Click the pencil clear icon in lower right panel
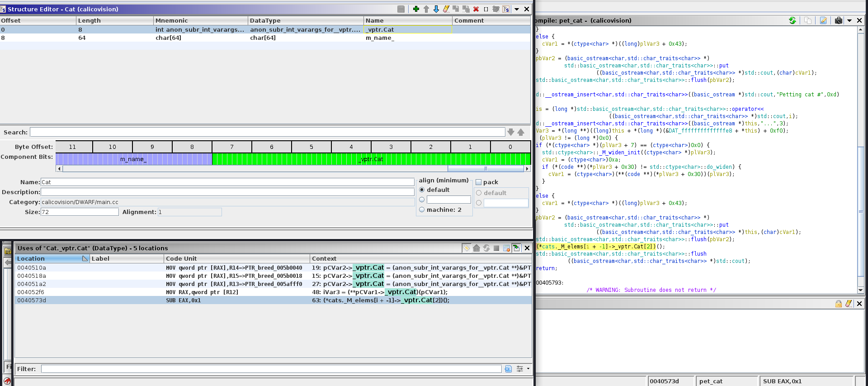This screenshot has width=868, height=386. 849,304
